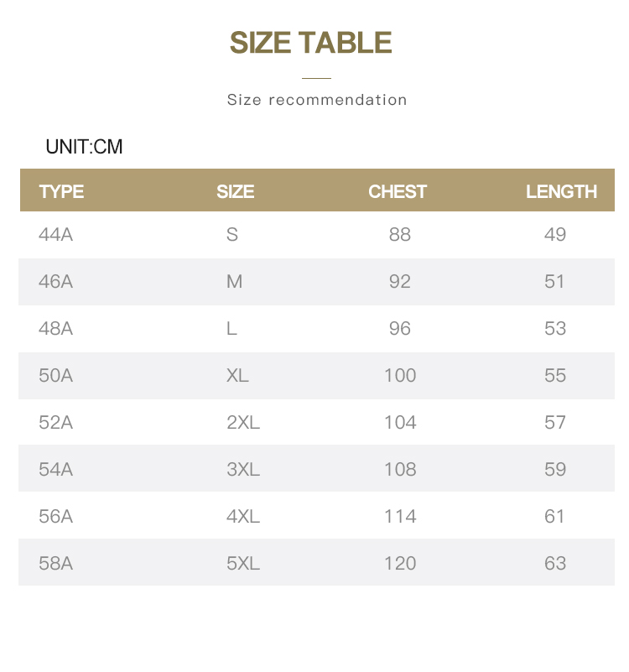Click the 52A type cell
The image size is (629, 672).
[x=55, y=423]
